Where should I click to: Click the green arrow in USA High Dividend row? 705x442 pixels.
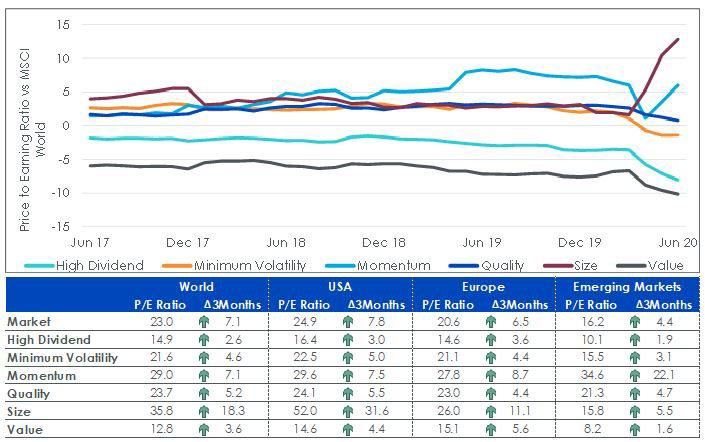click(348, 340)
